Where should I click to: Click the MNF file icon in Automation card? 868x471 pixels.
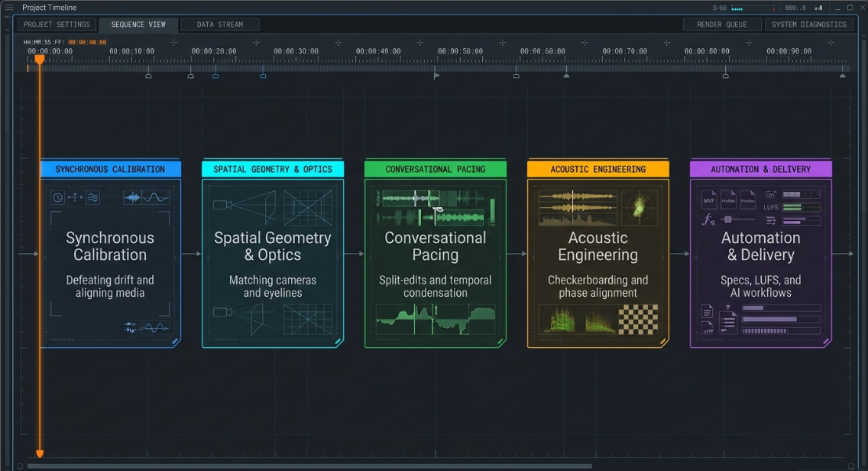(x=709, y=200)
